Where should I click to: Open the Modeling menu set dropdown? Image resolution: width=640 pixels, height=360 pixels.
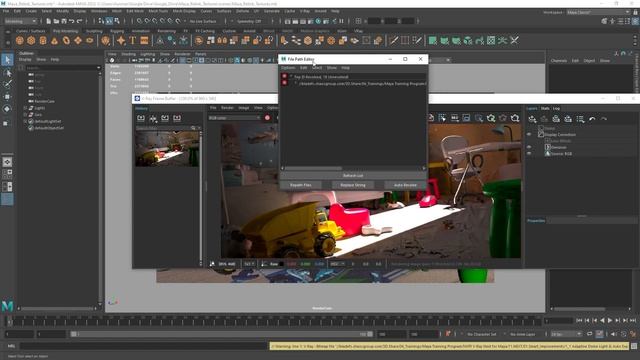[x=20, y=21]
